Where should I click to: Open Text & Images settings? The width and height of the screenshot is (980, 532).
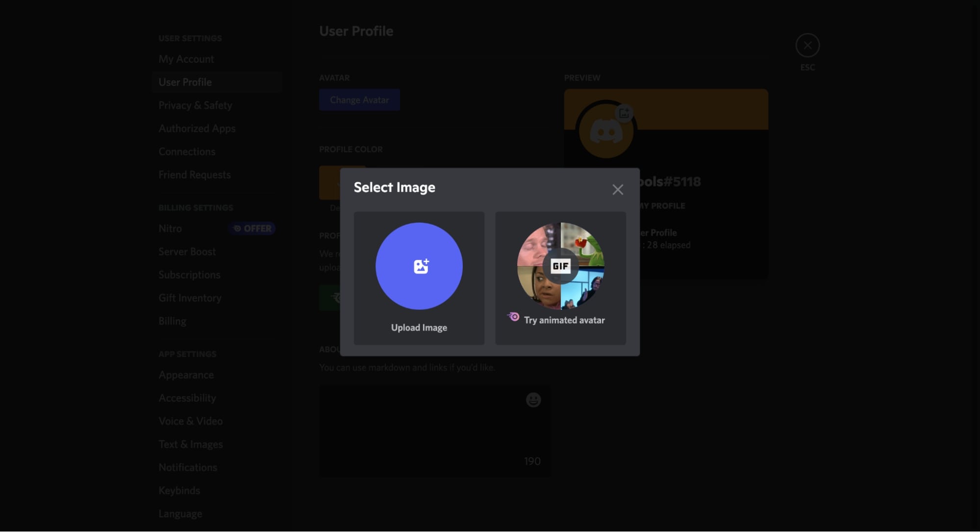217,444
